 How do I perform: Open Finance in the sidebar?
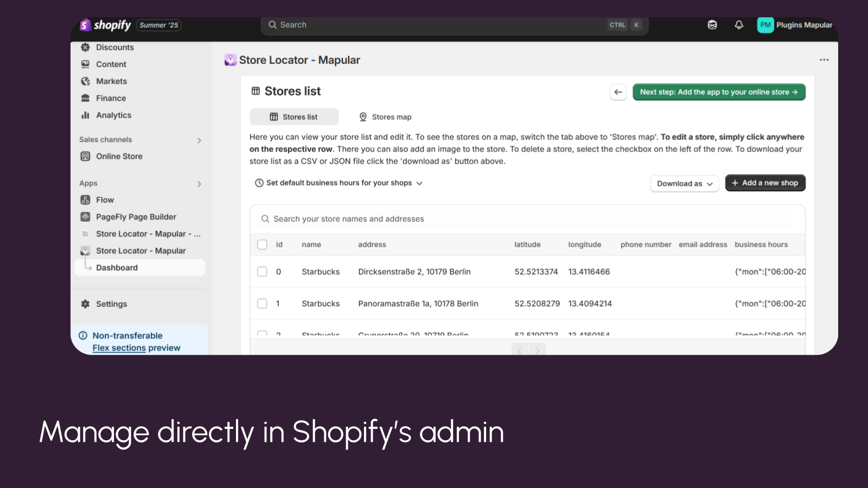[111, 98]
